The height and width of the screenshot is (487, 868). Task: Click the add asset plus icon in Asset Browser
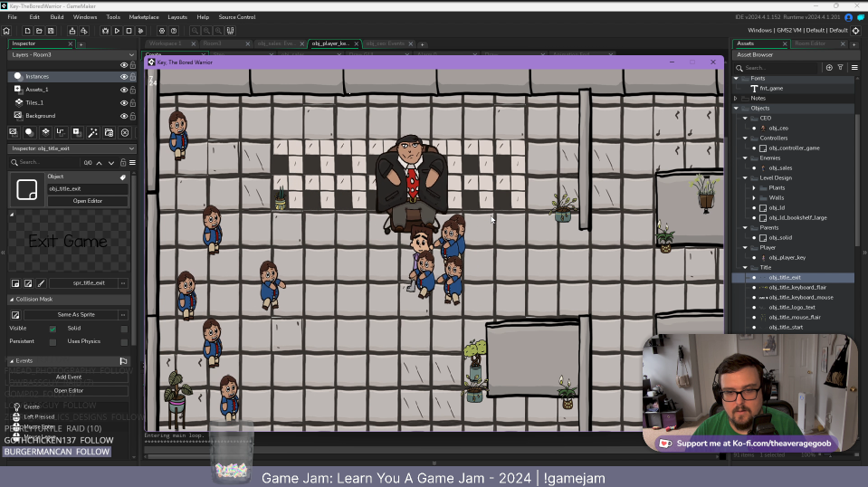pos(829,68)
